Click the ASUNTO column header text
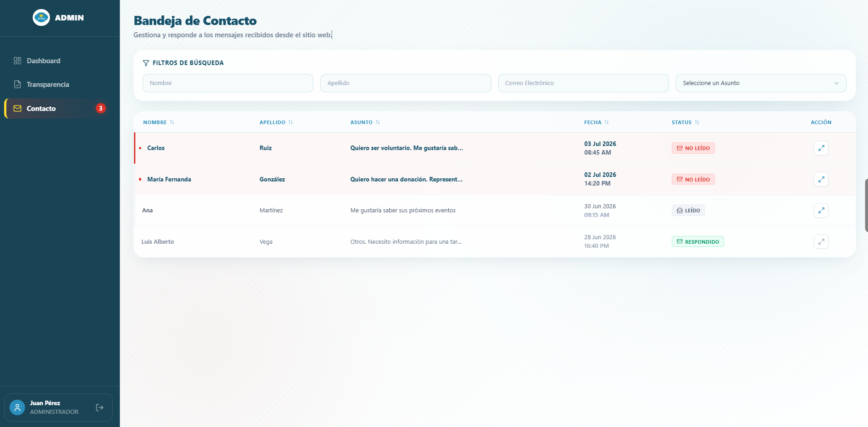Screen dimensions: 868x427 (x=362, y=122)
